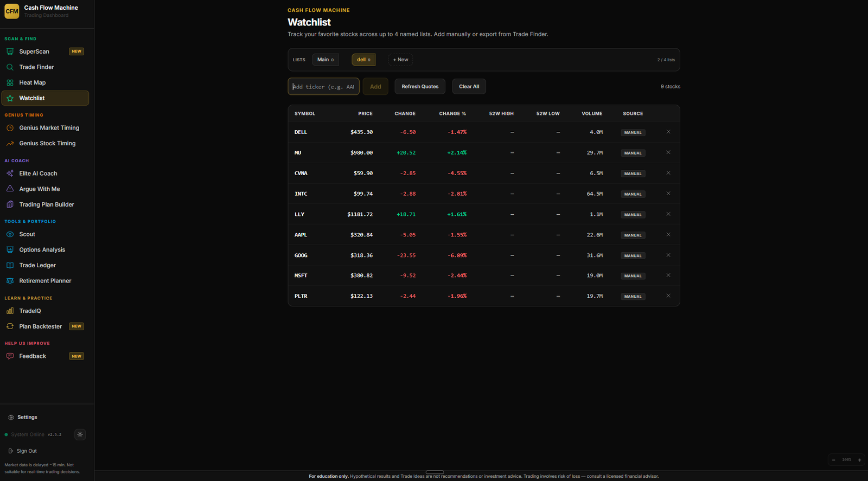Click the Genius Market Timing clock icon
The image size is (868, 481).
tap(10, 128)
